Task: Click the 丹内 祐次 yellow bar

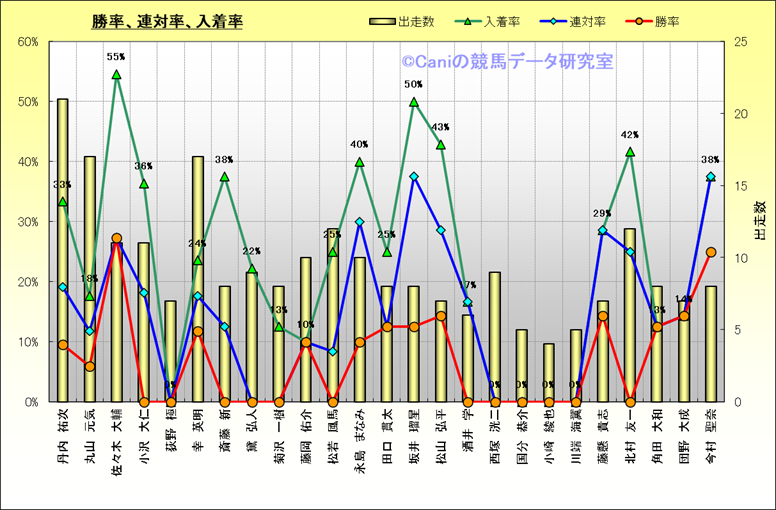Action: 63,250
